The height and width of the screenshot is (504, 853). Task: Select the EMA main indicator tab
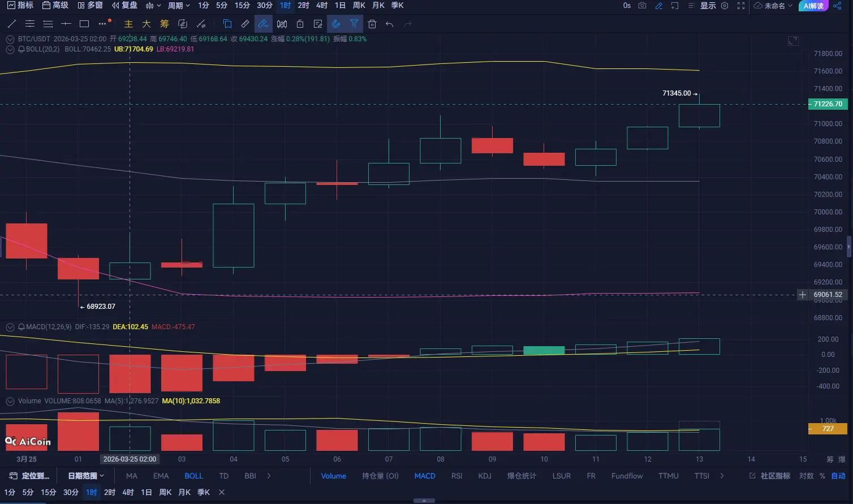[161, 476]
